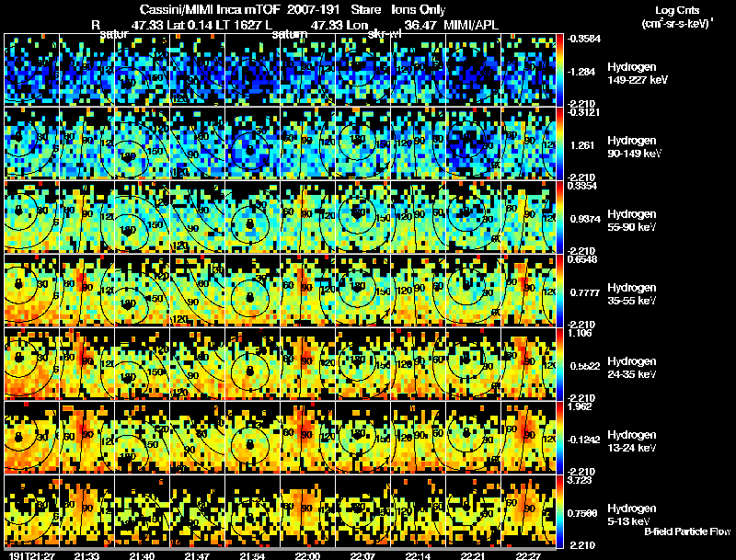Click the Hydrogen 35-55 keV row label

pos(632,294)
